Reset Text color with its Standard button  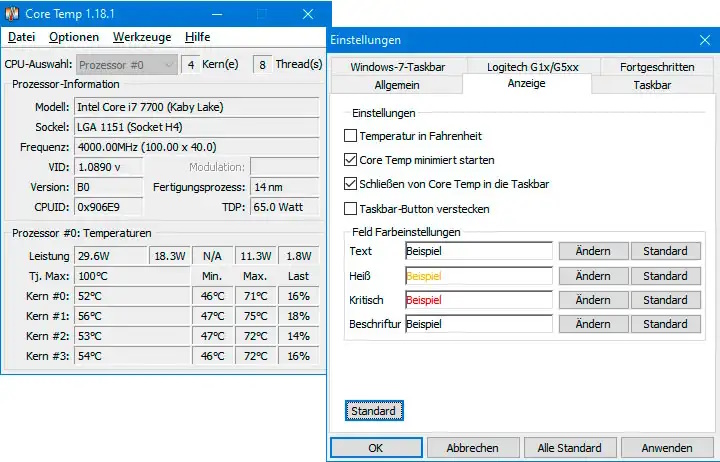(x=665, y=251)
